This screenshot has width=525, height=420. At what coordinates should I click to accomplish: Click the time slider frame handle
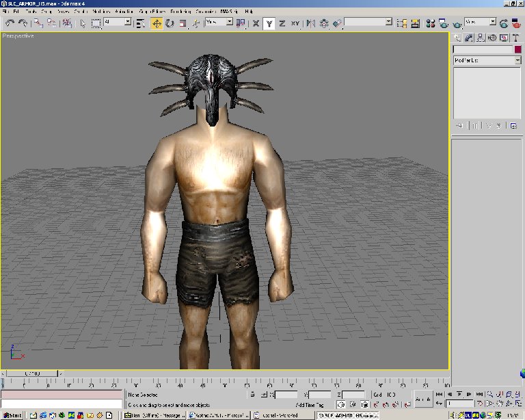32,373
